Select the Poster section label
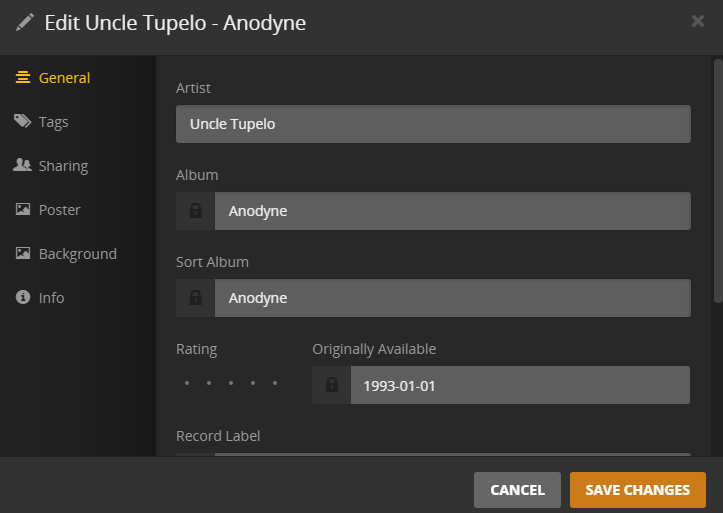Viewport: 723px width, 513px height. 60,210
